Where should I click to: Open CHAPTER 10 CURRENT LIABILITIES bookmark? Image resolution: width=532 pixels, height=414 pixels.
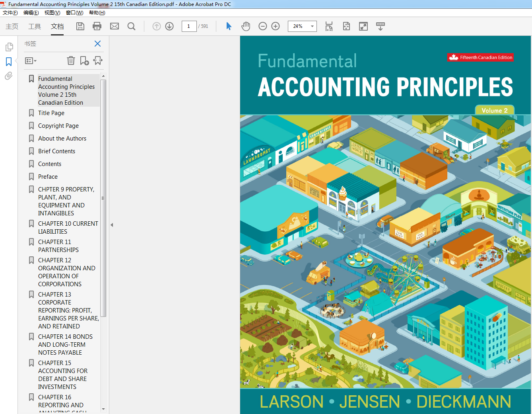click(x=68, y=228)
